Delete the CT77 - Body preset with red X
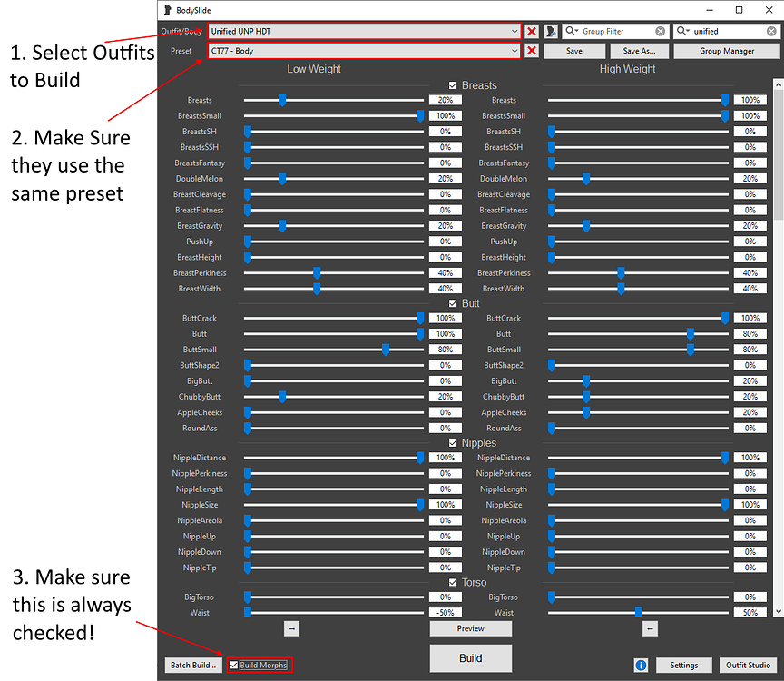The height and width of the screenshot is (681, 784). 532,51
